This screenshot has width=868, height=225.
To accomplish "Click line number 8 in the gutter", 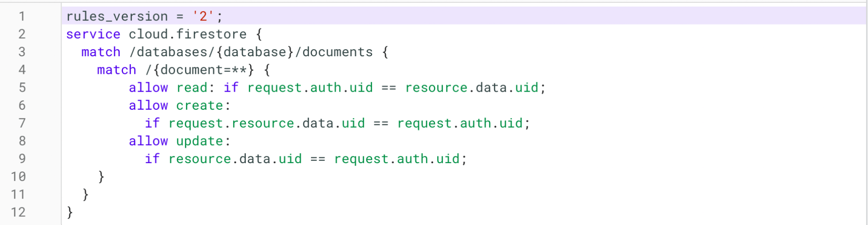I will point(22,141).
